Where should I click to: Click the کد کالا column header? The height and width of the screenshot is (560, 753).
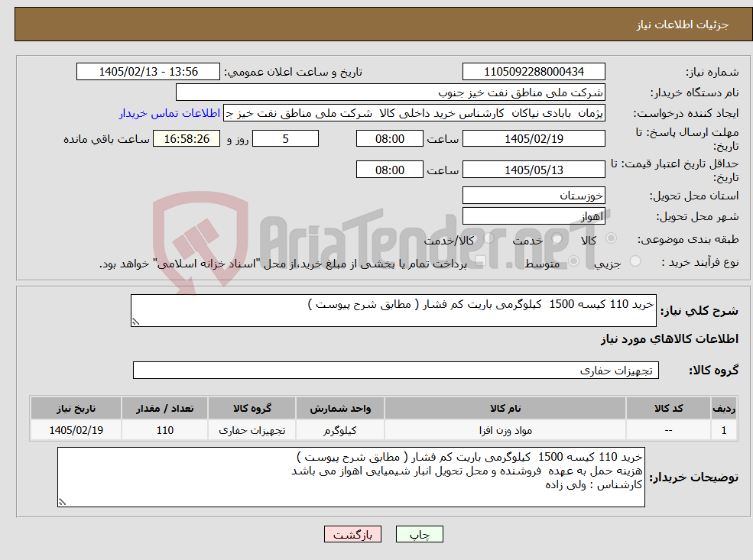668,409
